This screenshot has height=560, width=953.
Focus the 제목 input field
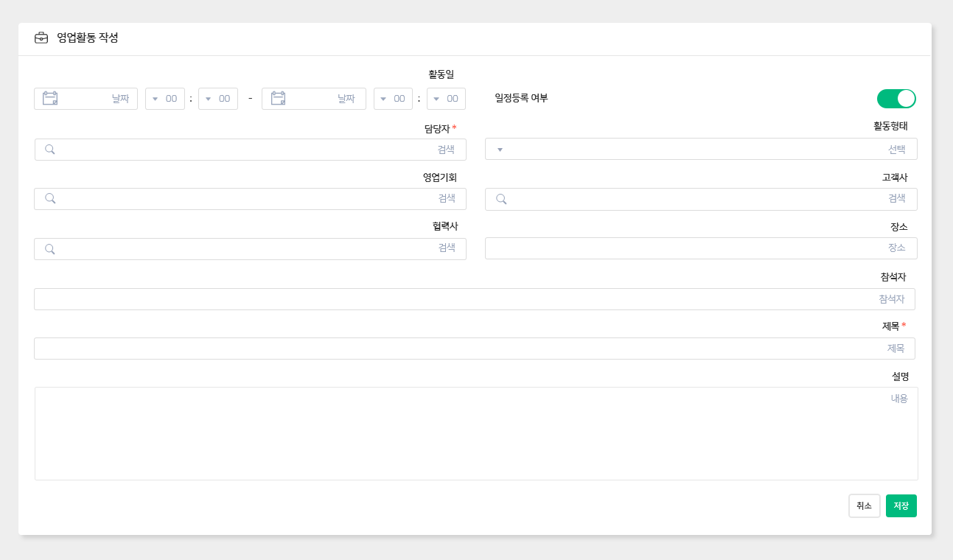[474, 349]
